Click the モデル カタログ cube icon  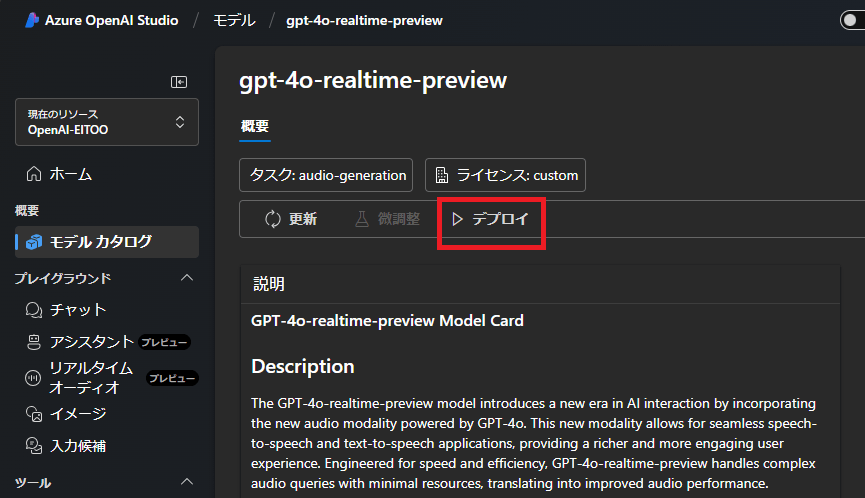[x=34, y=242]
